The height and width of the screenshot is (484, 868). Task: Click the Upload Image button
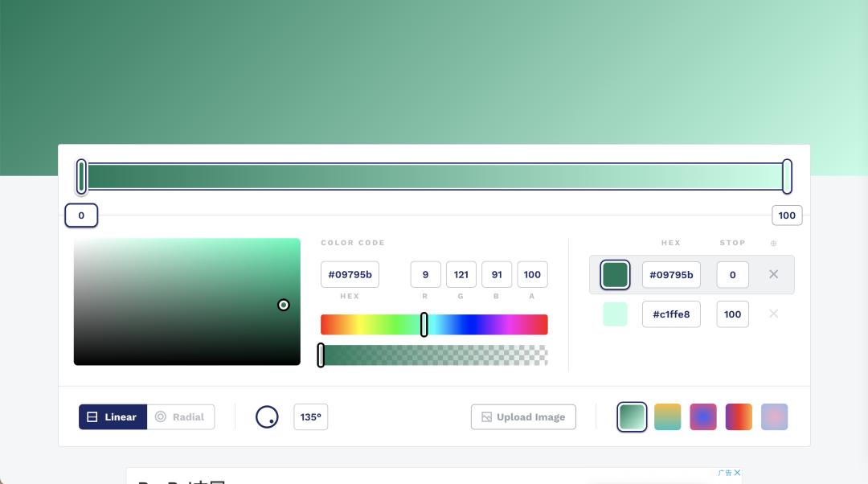click(523, 417)
